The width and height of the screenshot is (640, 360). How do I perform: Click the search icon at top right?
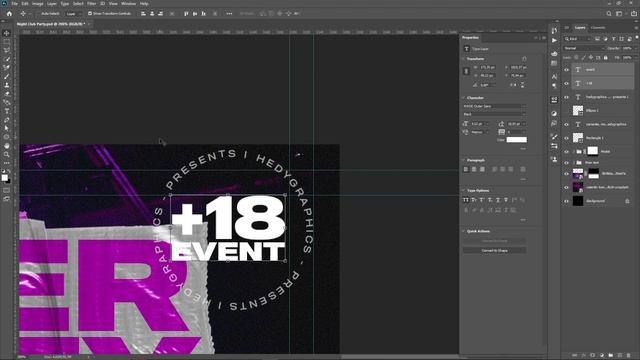coord(609,13)
